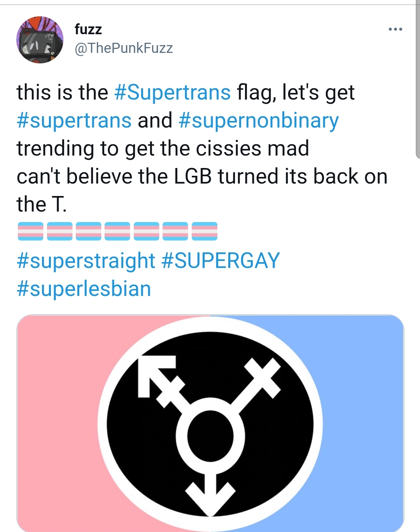The height and width of the screenshot is (532, 420).
Task: Open the attached Supertrans flag image
Action: pos(210,423)
